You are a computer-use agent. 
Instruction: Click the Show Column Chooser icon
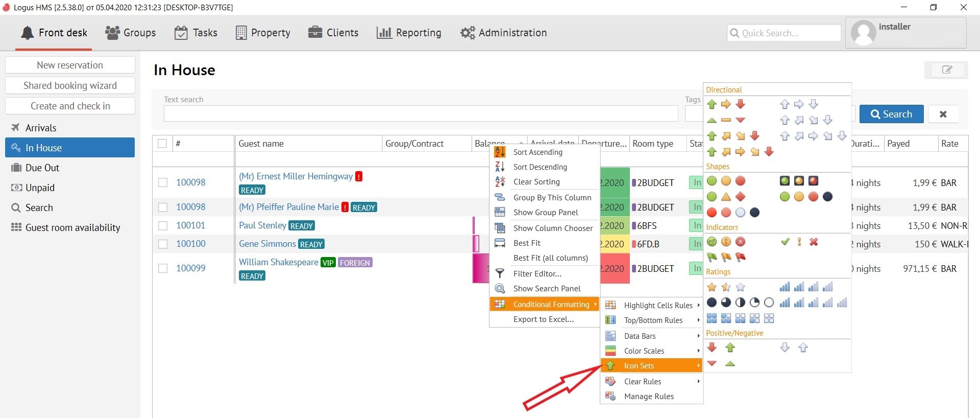pyautogui.click(x=500, y=228)
